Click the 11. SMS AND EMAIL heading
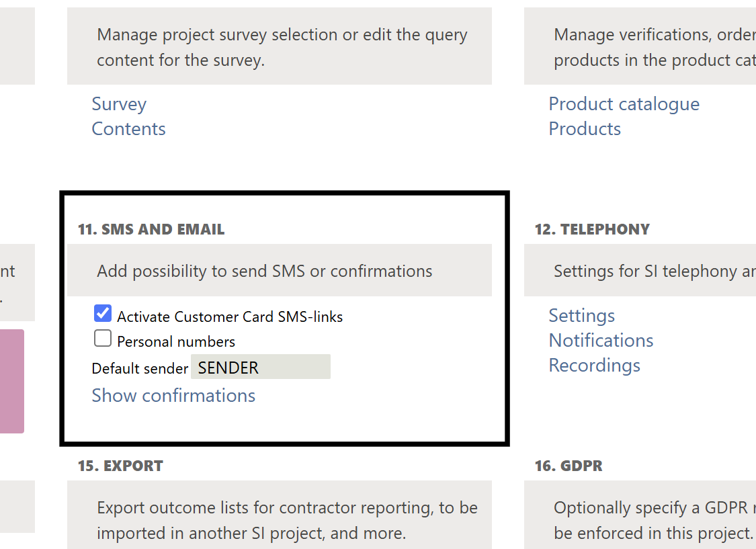 coord(151,230)
